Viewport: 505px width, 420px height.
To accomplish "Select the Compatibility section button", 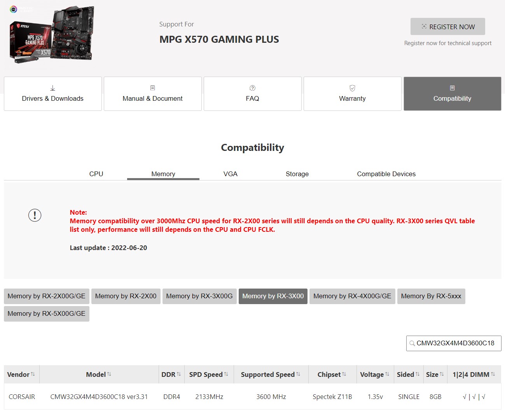I will click(453, 94).
